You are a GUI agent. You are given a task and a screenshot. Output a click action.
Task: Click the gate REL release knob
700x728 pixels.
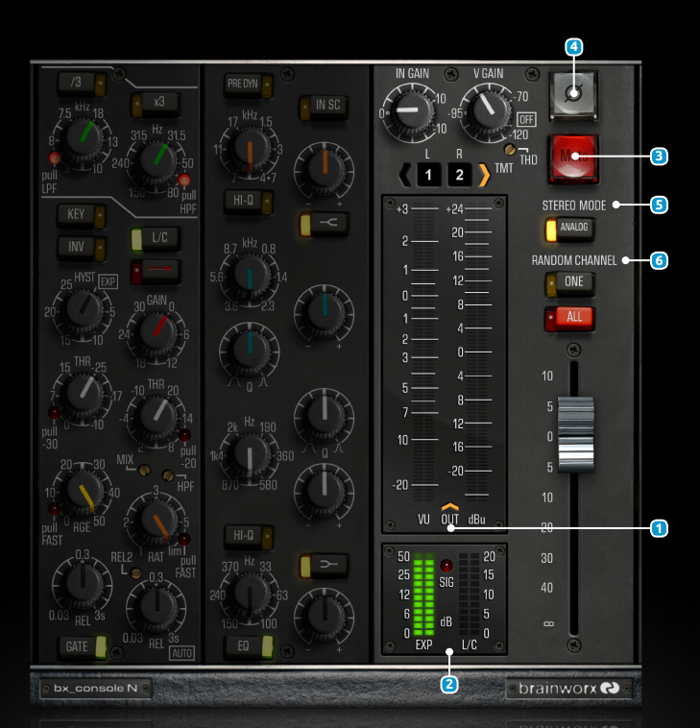click(x=83, y=584)
